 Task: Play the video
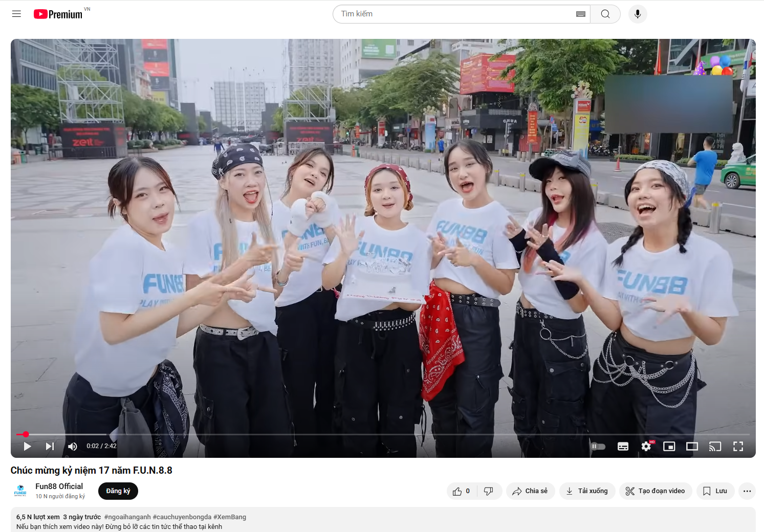28,446
